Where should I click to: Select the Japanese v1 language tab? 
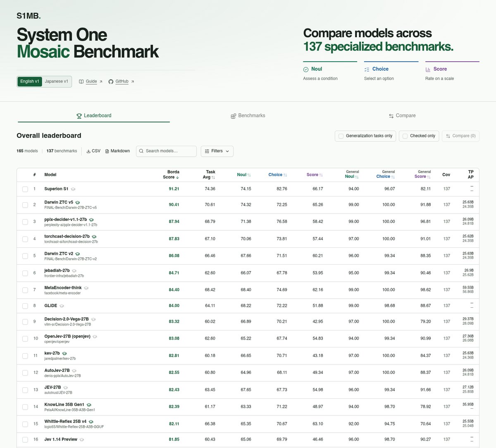coord(57,81)
